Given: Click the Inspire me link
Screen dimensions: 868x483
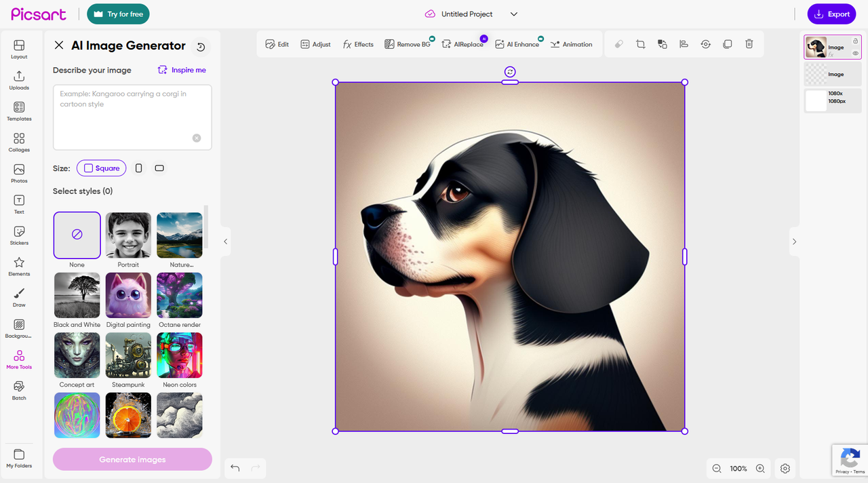Looking at the screenshot, I should pos(182,70).
